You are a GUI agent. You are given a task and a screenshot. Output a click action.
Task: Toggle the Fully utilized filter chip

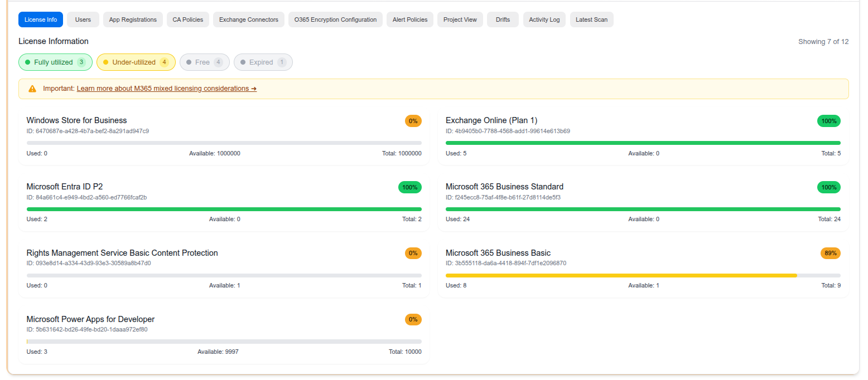click(x=55, y=62)
